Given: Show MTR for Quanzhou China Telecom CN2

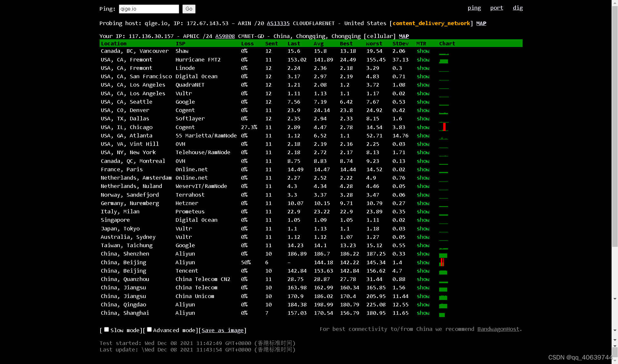Looking at the screenshot, I should click(423, 279).
